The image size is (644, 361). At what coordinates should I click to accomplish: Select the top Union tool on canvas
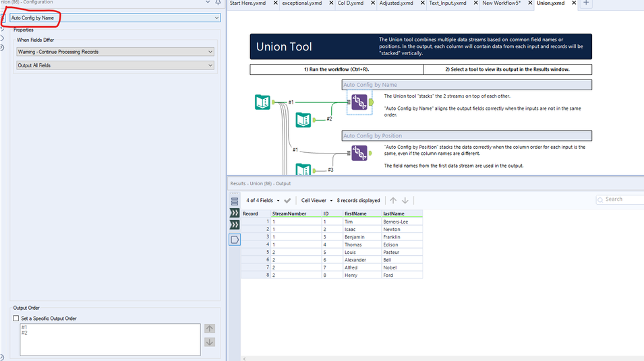coord(359,102)
